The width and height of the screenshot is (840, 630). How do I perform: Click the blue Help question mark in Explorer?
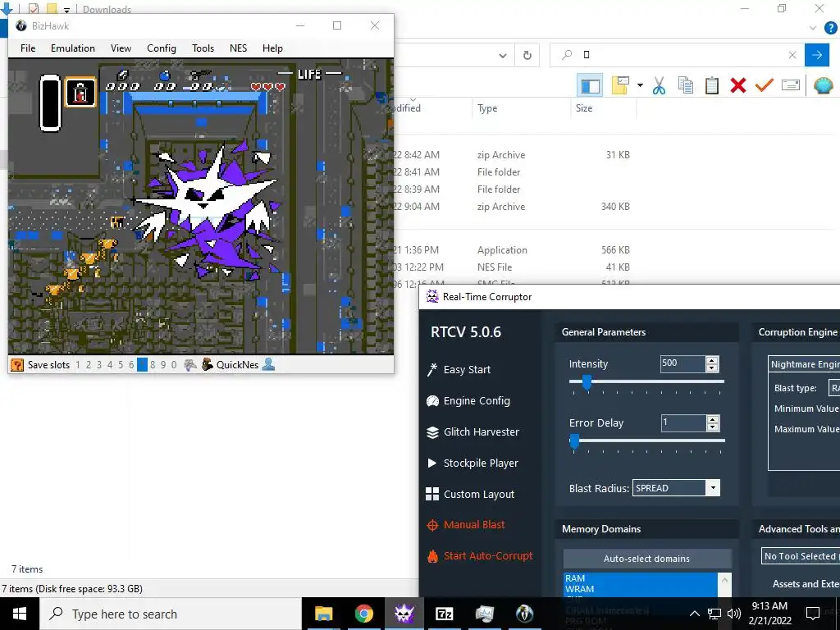click(830, 29)
